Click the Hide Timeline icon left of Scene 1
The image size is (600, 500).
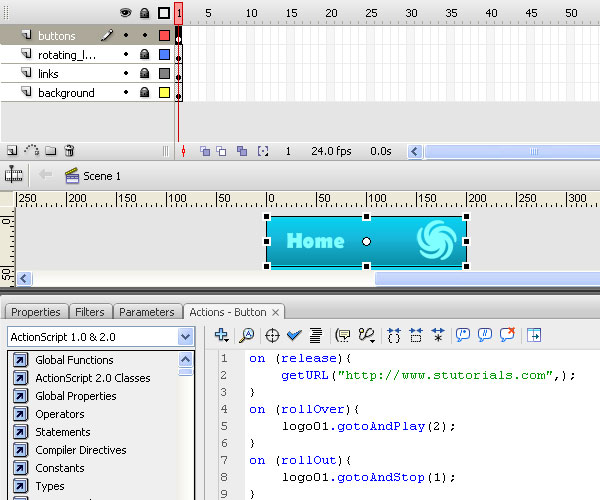14,175
